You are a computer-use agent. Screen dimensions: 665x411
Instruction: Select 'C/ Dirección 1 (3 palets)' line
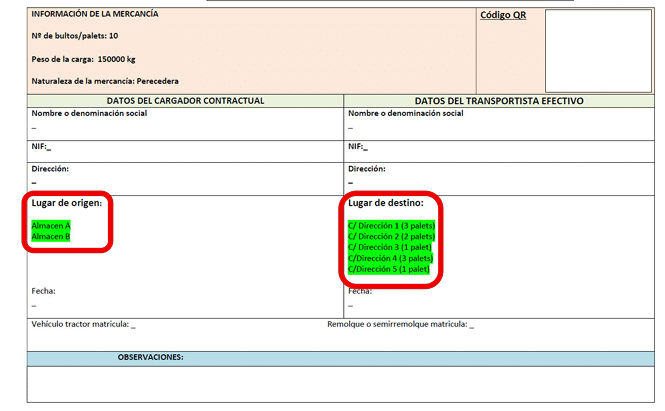point(391,226)
